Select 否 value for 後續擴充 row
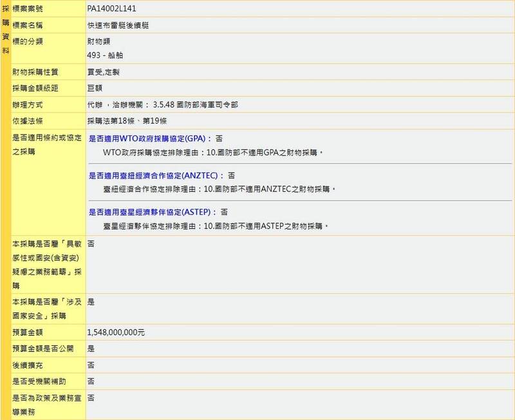515x420 pixels. point(91,365)
